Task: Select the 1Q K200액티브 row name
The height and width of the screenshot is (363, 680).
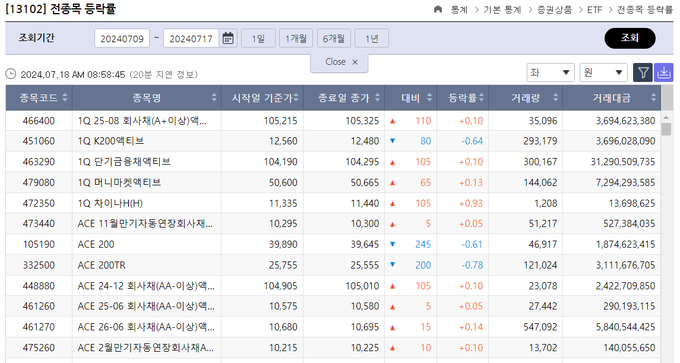Action: pyautogui.click(x=111, y=141)
